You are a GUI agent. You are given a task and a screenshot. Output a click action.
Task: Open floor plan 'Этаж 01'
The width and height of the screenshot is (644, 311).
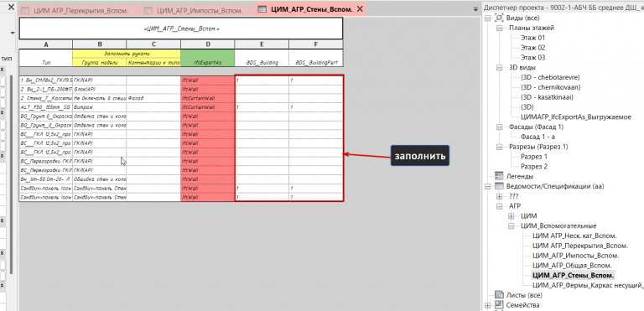tap(532, 38)
